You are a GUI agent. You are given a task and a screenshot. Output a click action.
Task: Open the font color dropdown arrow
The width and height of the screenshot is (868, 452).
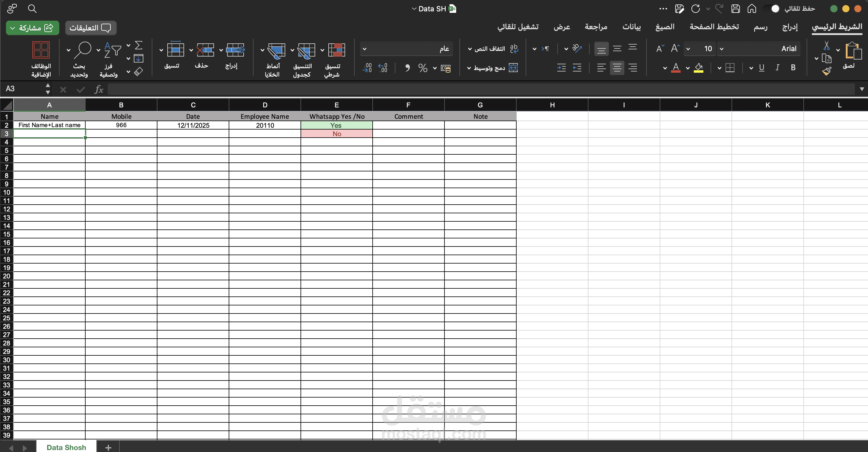[x=665, y=68]
